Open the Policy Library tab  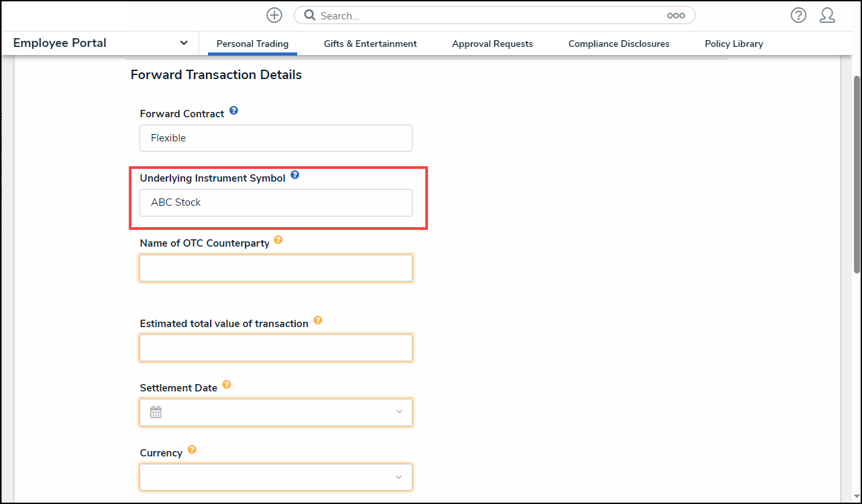click(734, 44)
